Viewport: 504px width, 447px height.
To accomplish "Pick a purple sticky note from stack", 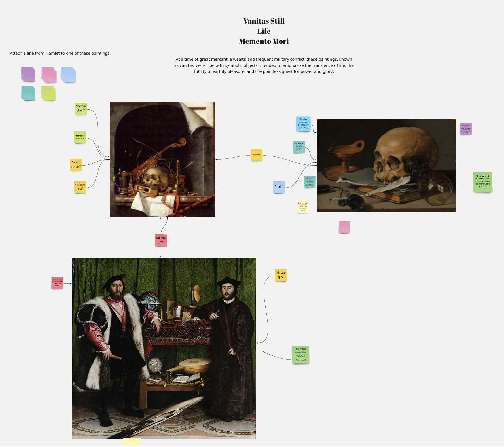I will [28, 74].
